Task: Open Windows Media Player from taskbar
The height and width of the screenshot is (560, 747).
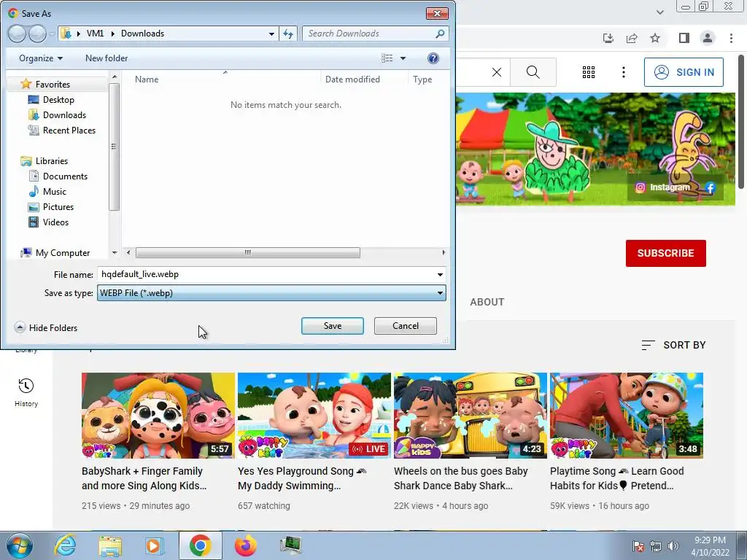Action: click(x=154, y=545)
